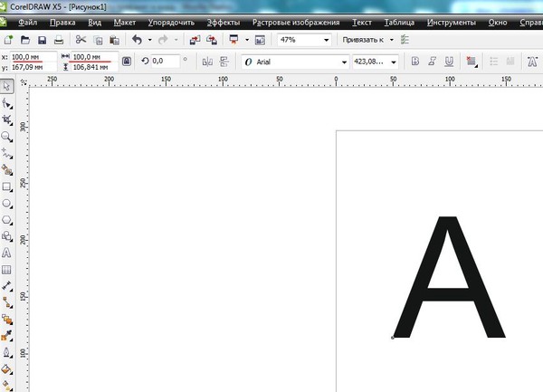Viewport: 543px width, 392px height.
Task: Copy the selection
Action: pyautogui.click(x=98, y=41)
